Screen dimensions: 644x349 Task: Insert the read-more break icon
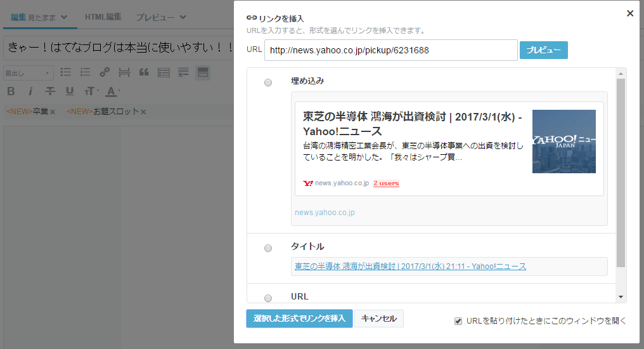point(124,73)
